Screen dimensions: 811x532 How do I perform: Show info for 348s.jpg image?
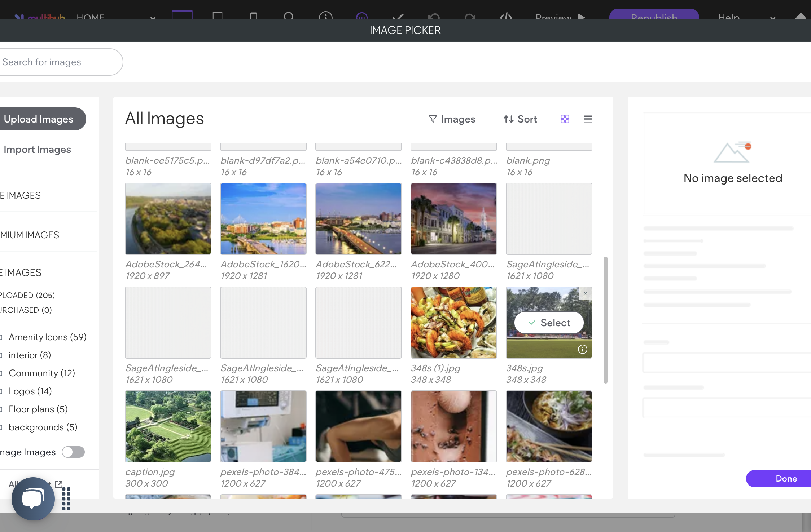[583, 349]
